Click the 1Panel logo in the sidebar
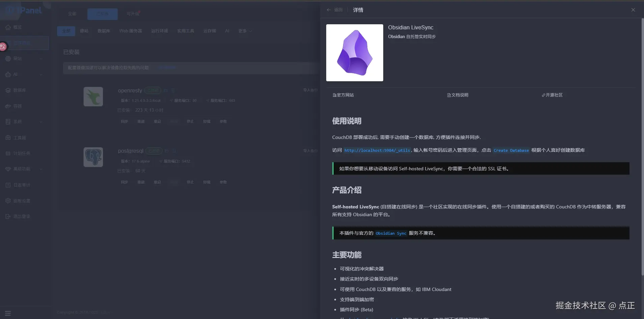 pyautogui.click(x=24, y=10)
